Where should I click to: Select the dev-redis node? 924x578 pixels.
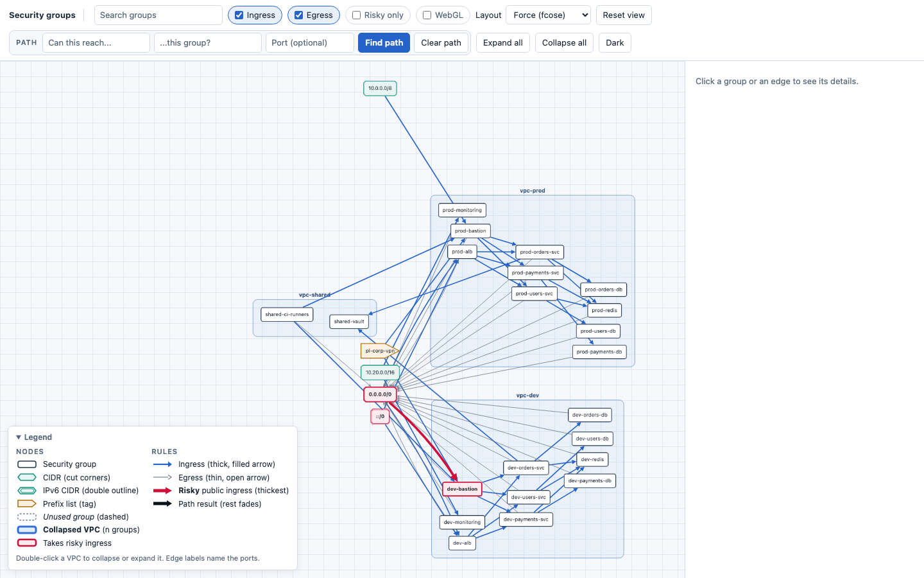pyautogui.click(x=592, y=460)
